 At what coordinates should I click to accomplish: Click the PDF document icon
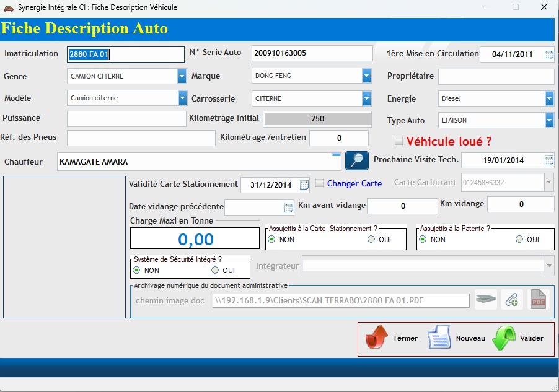tap(538, 300)
